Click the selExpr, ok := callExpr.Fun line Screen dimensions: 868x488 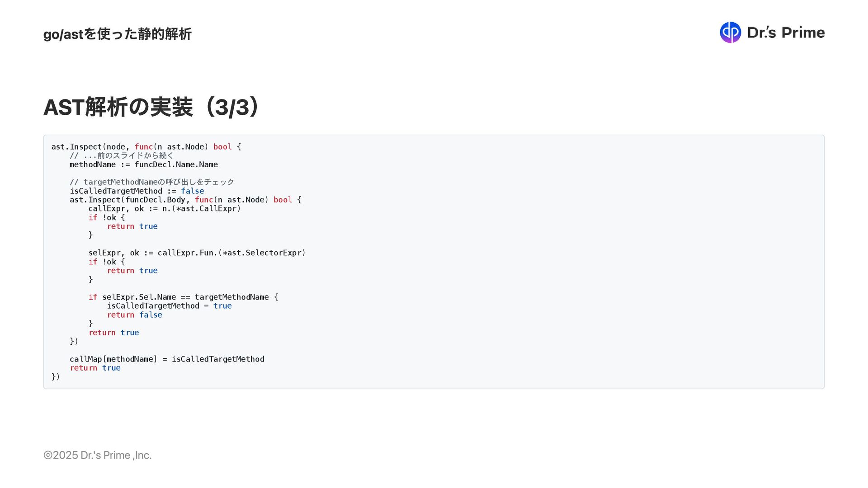click(x=197, y=253)
